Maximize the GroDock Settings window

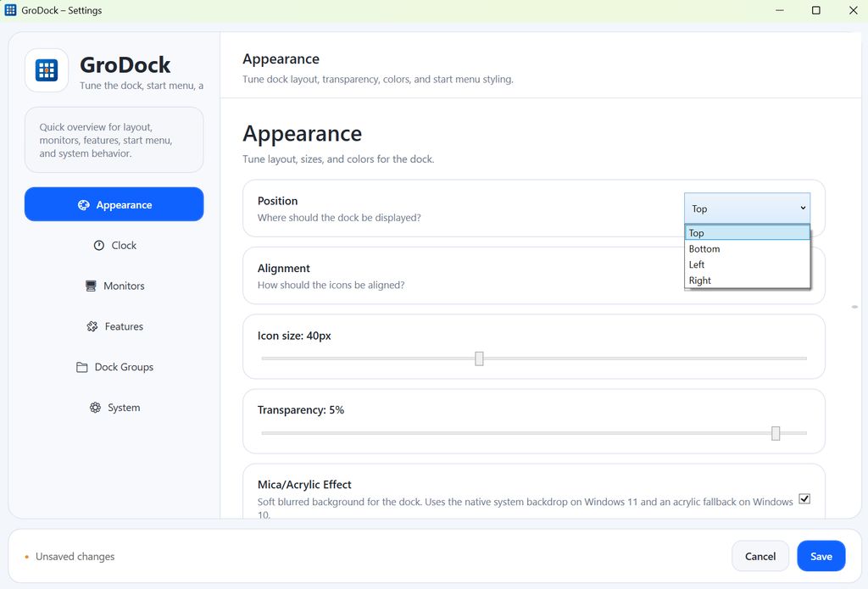(816, 10)
